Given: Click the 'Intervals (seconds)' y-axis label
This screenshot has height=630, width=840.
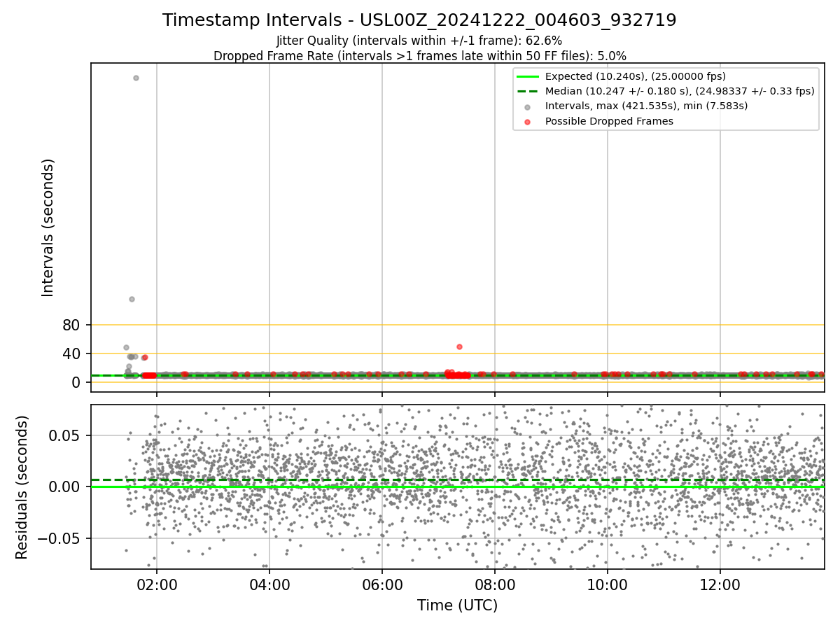Looking at the screenshot, I should [48, 227].
